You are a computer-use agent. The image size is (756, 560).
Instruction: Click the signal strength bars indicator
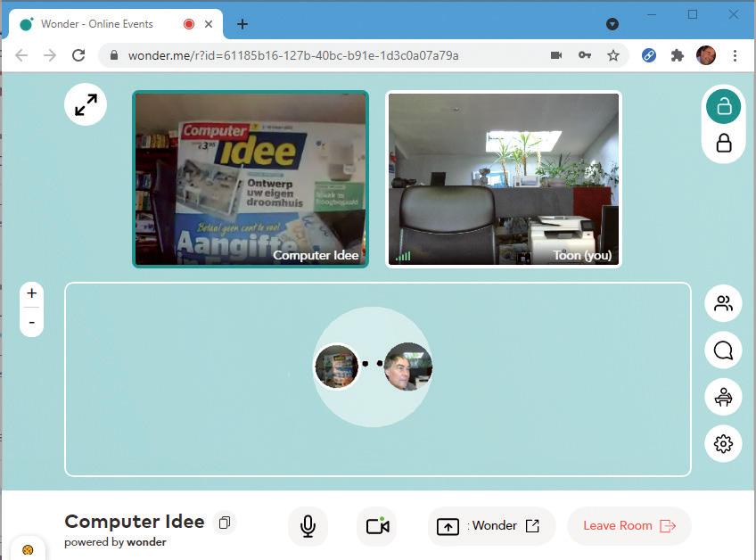[403, 256]
